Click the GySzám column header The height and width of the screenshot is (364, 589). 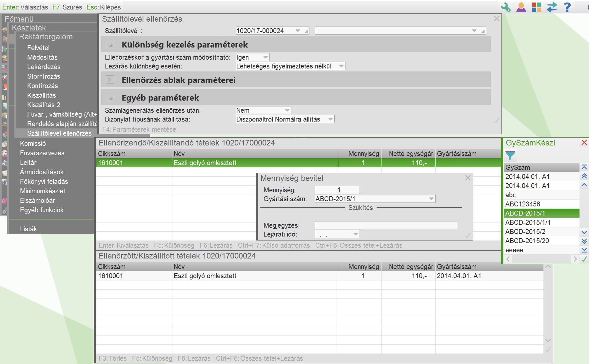click(x=541, y=167)
